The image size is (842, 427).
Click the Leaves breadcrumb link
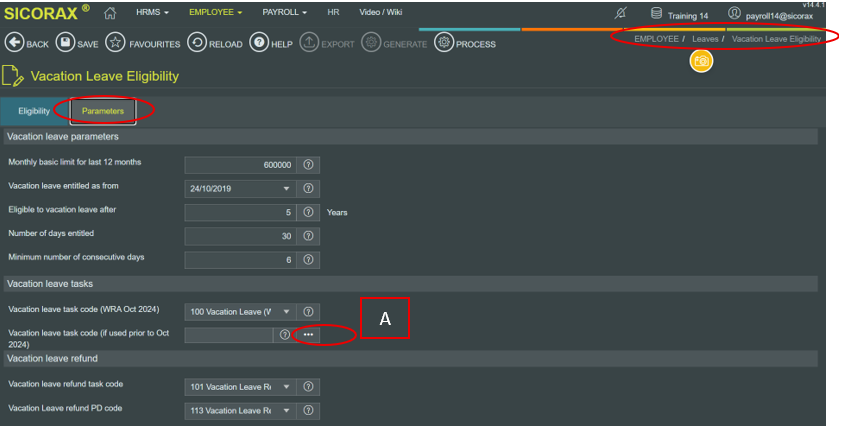[x=705, y=39]
